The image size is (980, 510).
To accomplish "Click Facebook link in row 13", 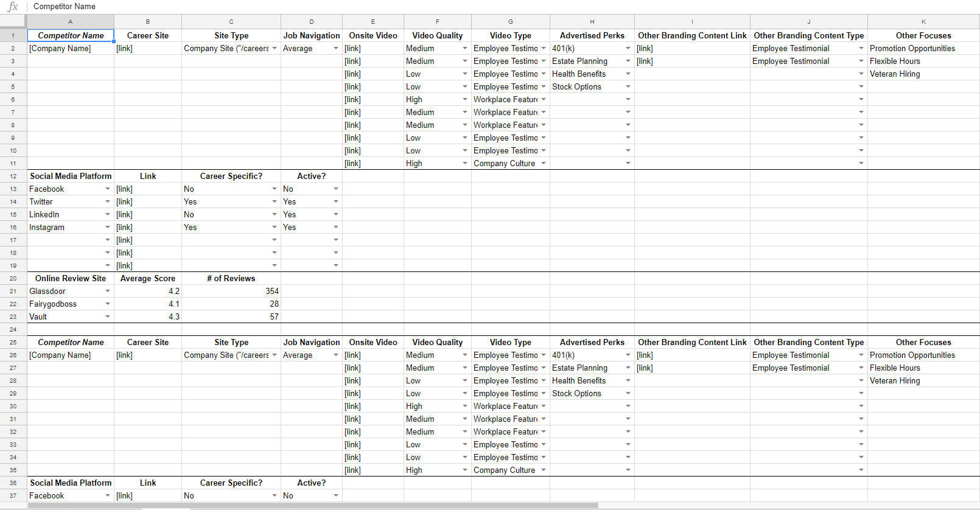I will 124,189.
